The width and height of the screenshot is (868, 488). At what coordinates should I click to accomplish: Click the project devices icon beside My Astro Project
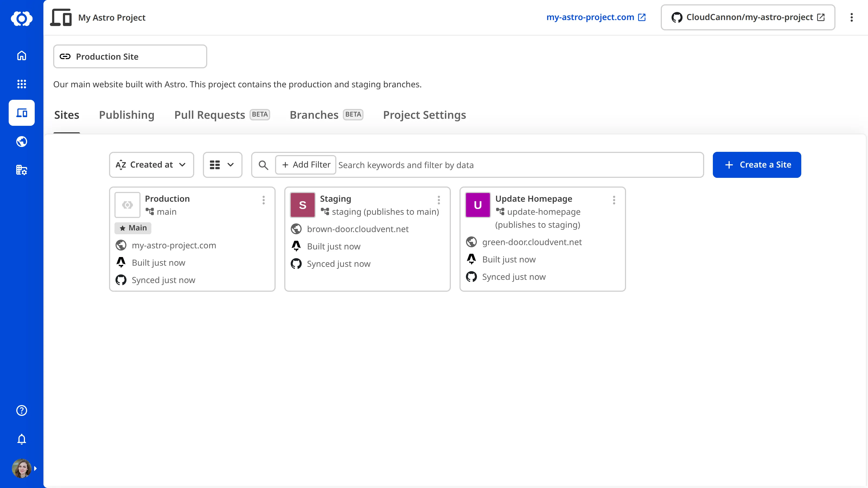tap(61, 18)
